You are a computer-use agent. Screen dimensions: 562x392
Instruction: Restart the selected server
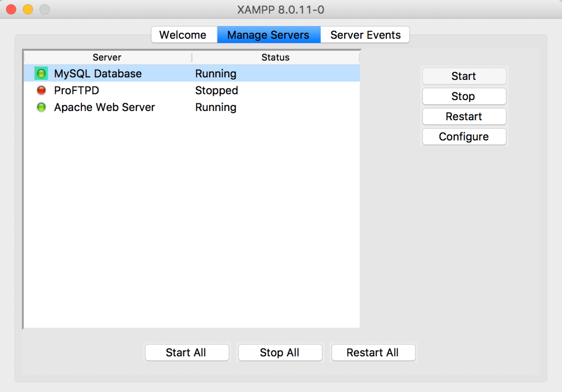tap(464, 116)
